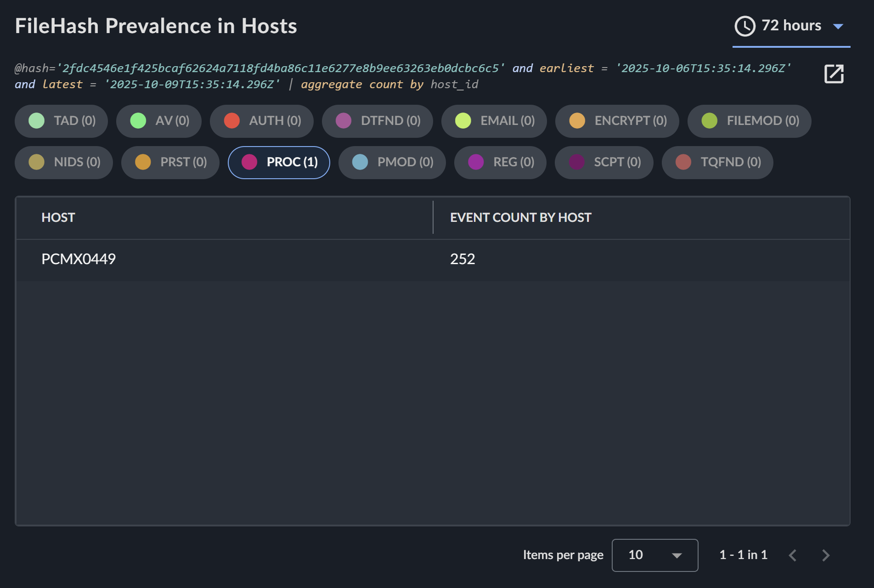Sort by EVENT COUNT BY HOST header
The image size is (874, 588).
(x=520, y=218)
